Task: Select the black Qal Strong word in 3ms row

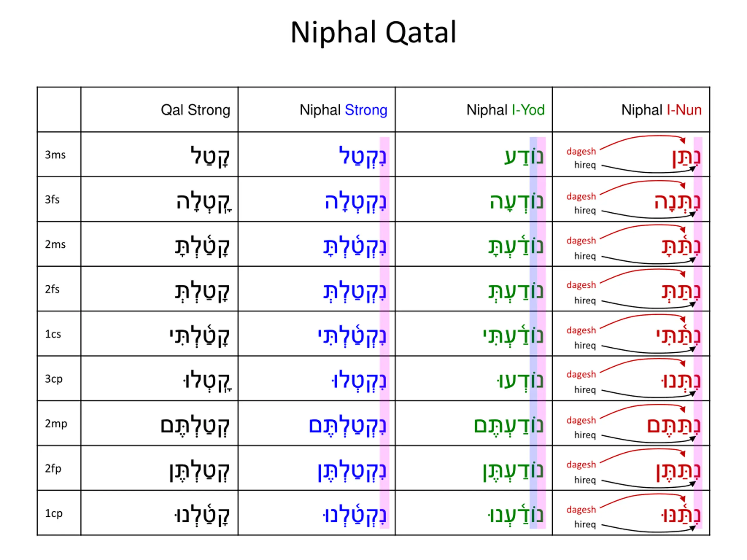Action: pyautogui.click(x=210, y=157)
